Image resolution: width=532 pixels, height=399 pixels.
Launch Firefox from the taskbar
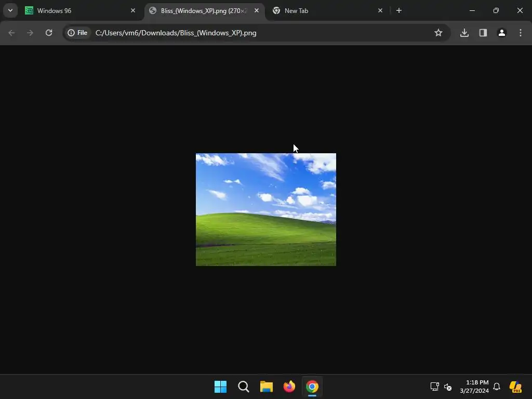(x=289, y=387)
